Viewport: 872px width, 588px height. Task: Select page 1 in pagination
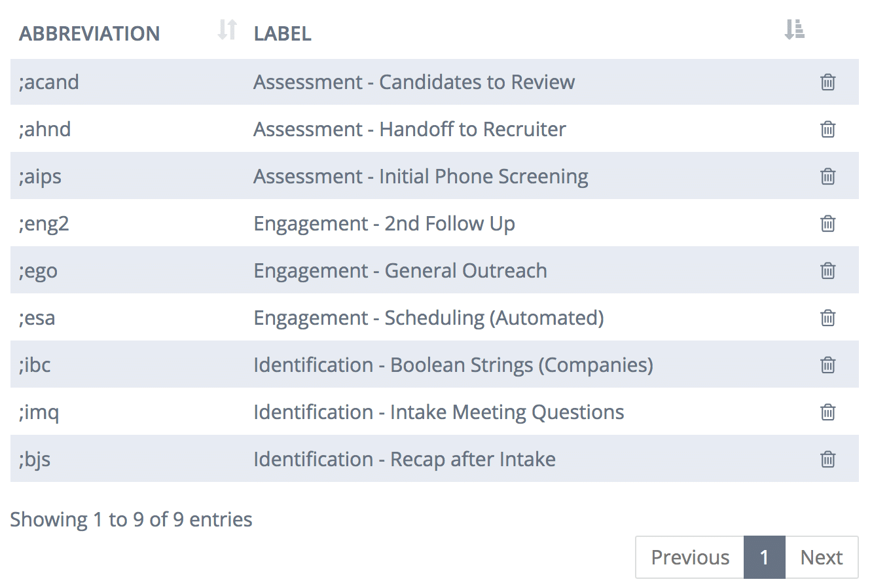point(764,557)
